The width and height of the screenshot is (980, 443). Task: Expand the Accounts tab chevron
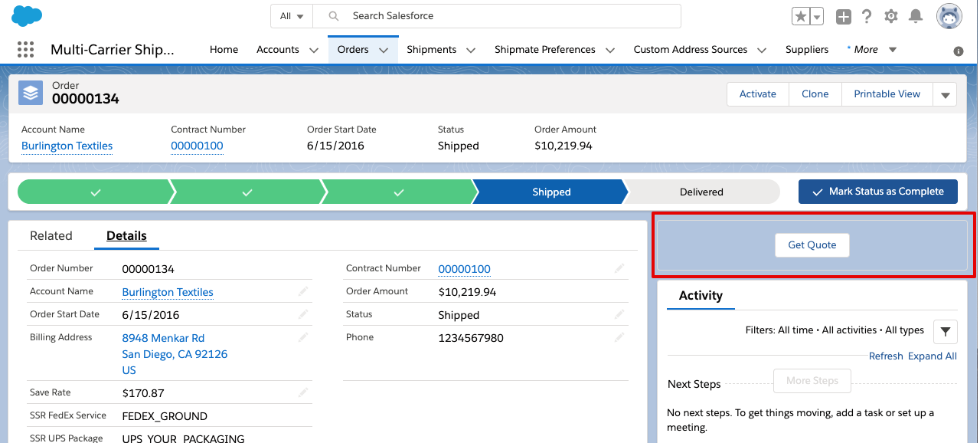pos(313,50)
